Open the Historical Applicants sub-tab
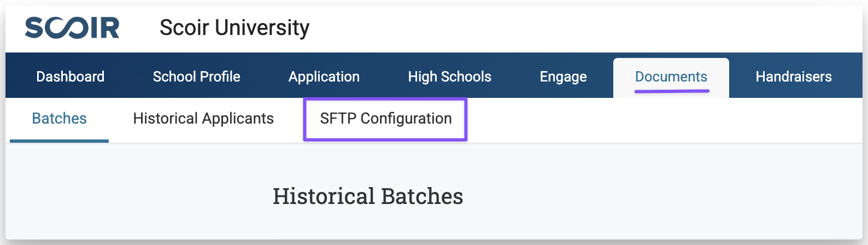This screenshot has width=868, height=245. (203, 119)
